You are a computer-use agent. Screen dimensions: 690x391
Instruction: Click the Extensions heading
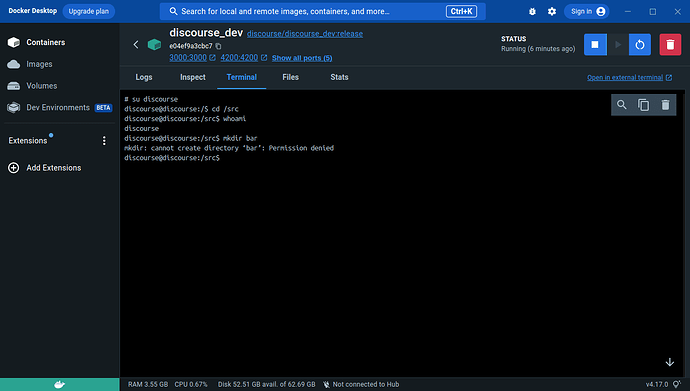point(28,141)
